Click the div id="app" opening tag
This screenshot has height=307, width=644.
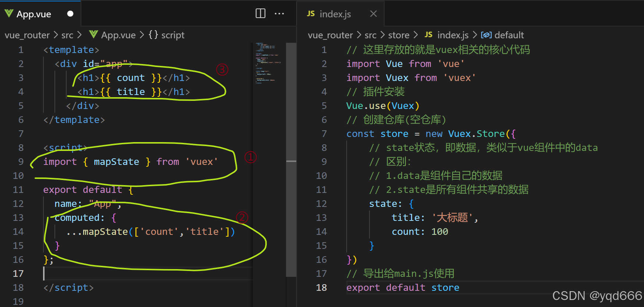tap(94, 64)
